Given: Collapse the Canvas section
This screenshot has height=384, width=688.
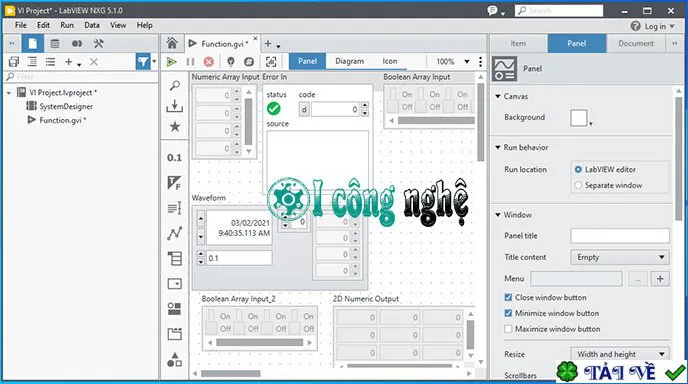Looking at the screenshot, I should (x=498, y=96).
